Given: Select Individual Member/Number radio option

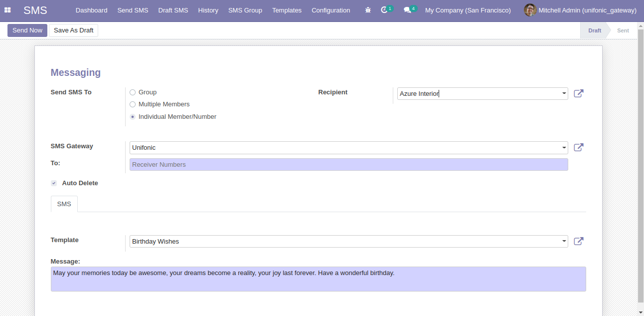Looking at the screenshot, I should coord(133,117).
